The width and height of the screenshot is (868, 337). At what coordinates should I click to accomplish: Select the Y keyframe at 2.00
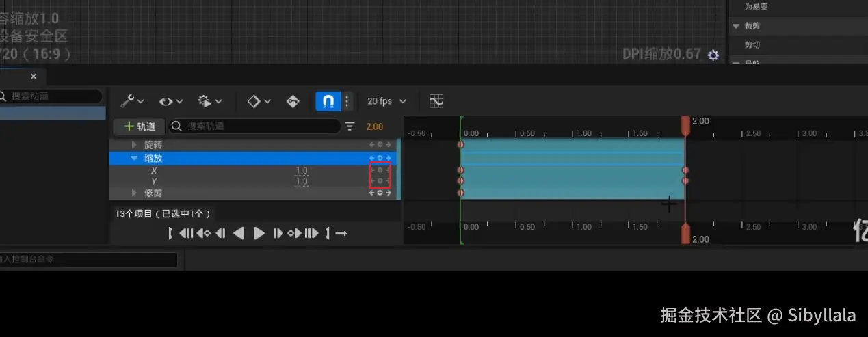(x=685, y=181)
